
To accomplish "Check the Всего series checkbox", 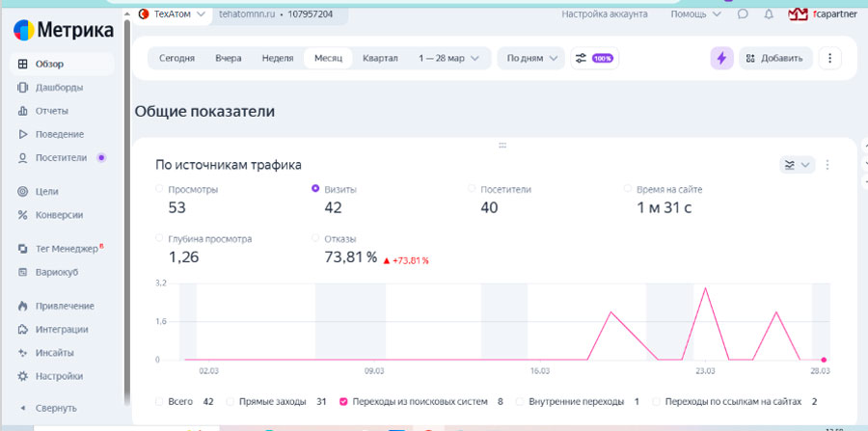I will coord(159,401).
